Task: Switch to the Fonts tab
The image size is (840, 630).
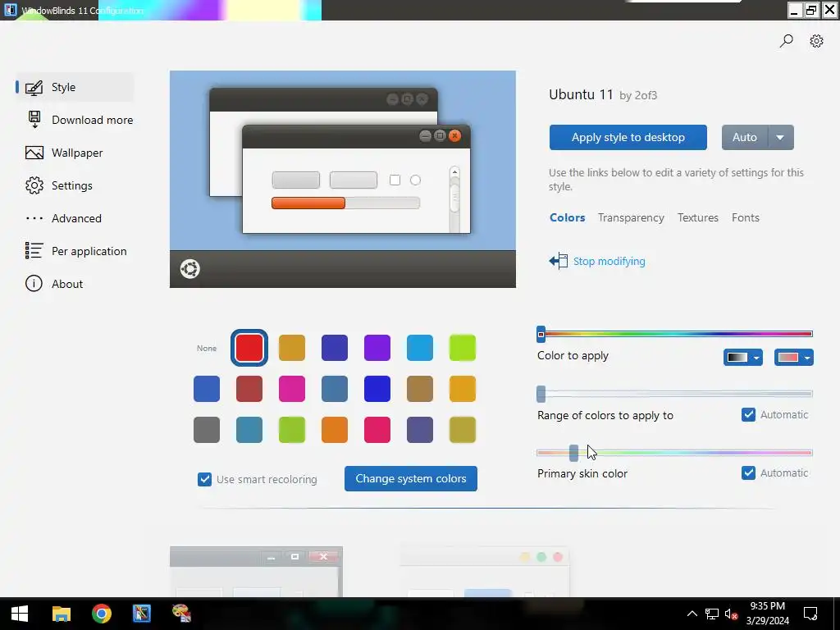Action: point(746,217)
